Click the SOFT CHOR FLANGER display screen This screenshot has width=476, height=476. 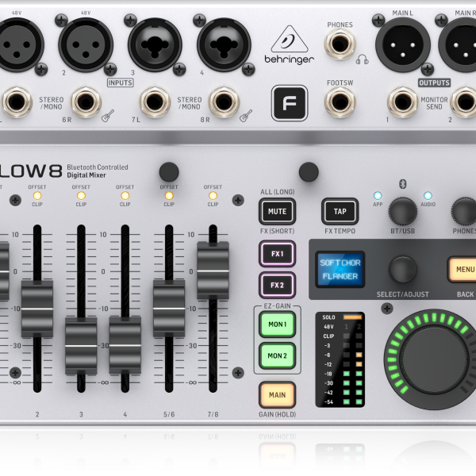coord(340,269)
